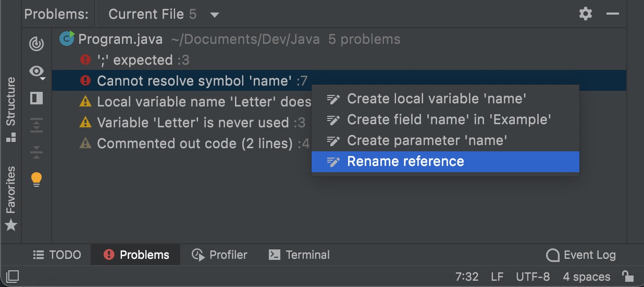Toggle the view options eye icon

coord(36,71)
